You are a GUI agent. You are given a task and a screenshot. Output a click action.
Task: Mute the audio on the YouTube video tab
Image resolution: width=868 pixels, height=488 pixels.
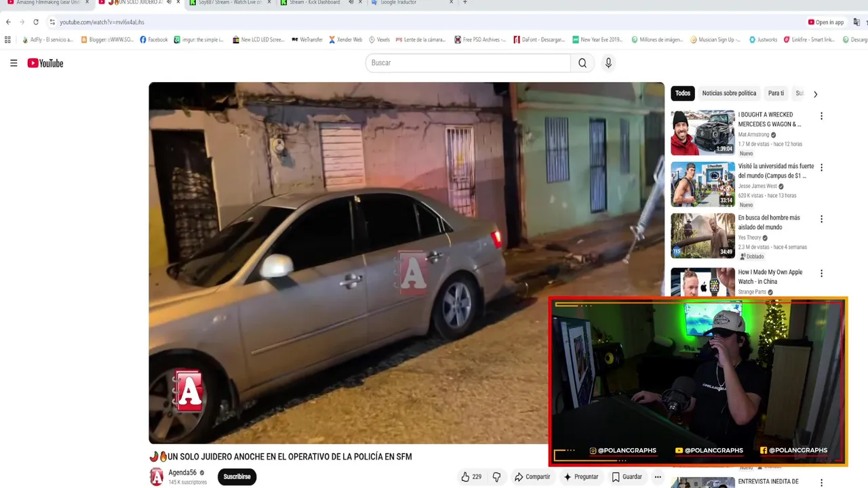pyautogui.click(x=167, y=3)
